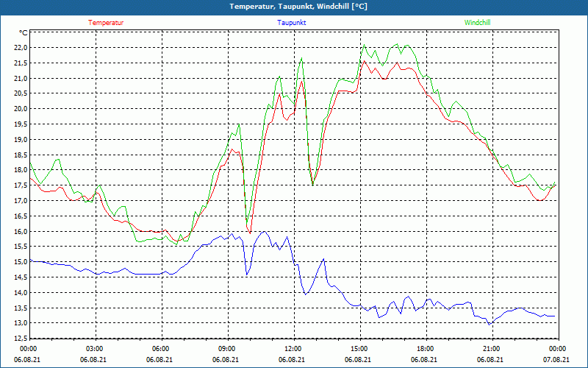588x368 pixels.
Task: Click the '14,0' y-axis value
Action: 21,293
